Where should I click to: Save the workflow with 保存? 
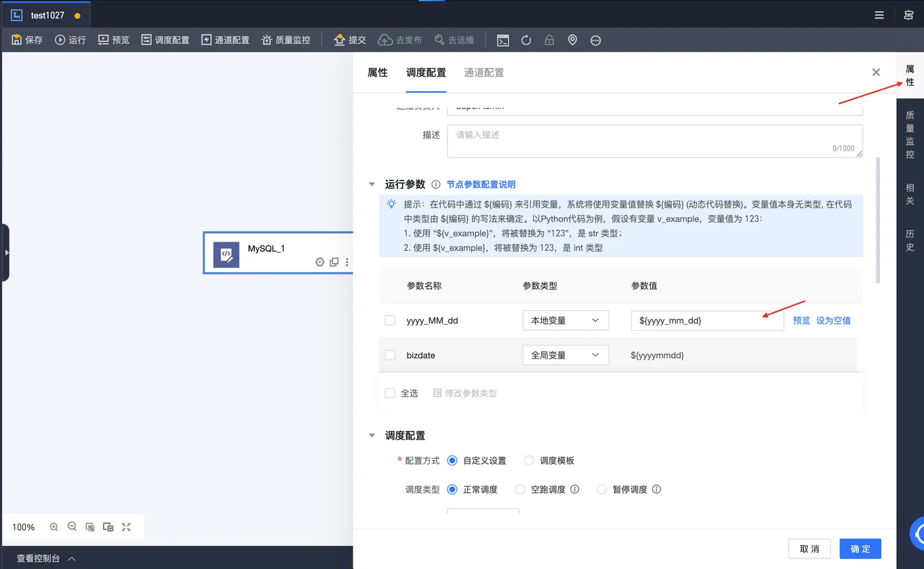(27, 40)
